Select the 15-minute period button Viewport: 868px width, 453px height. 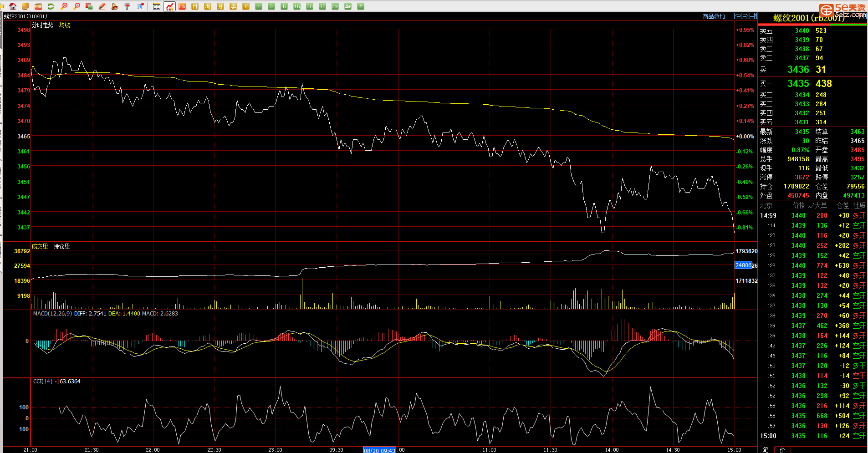point(297,6)
